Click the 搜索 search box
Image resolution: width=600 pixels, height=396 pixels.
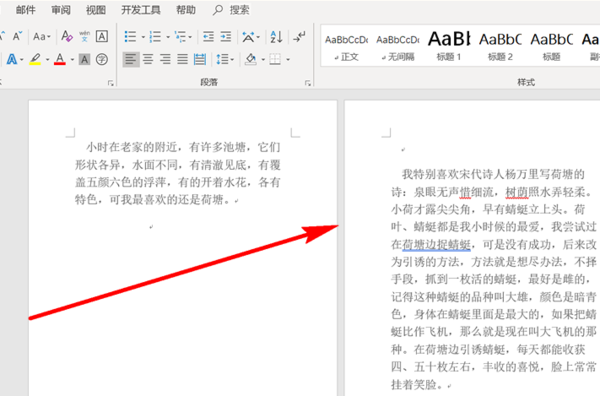(x=231, y=10)
